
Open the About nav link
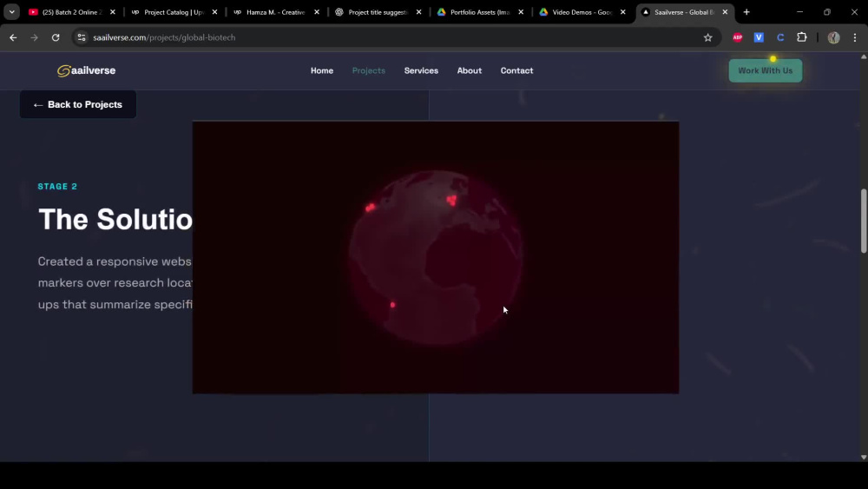coord(470,70)
